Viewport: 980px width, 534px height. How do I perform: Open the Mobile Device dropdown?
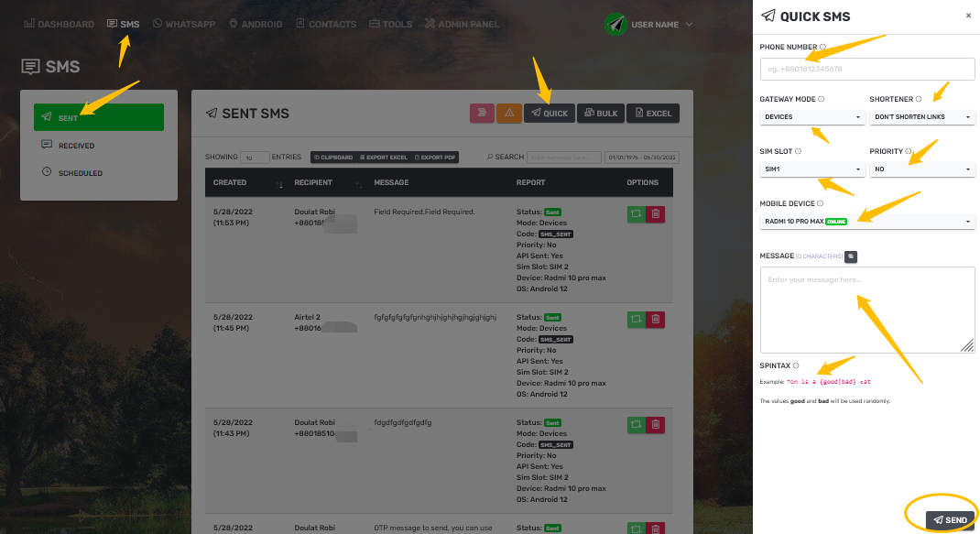click(x=866, y=222)
